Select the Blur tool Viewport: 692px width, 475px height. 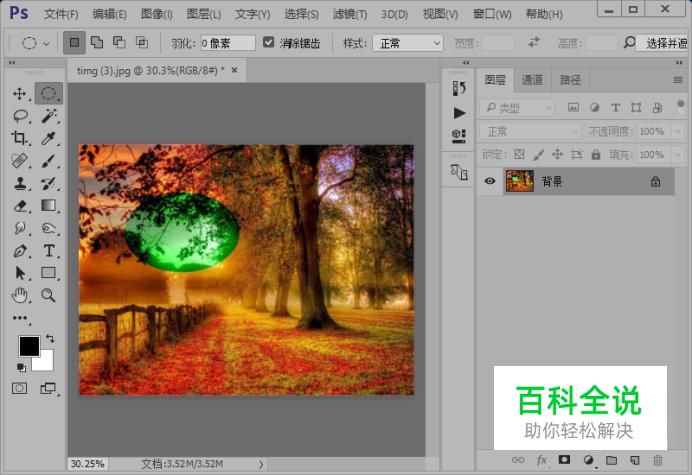click(19, 228)
